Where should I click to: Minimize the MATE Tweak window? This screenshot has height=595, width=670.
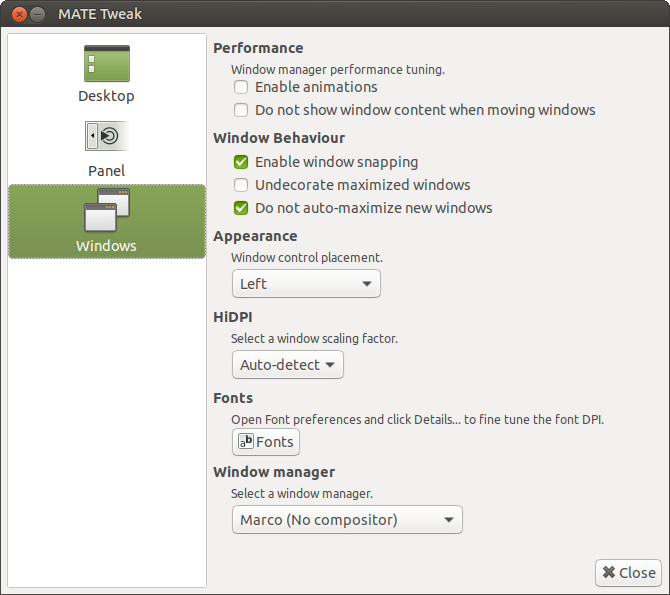37,15
